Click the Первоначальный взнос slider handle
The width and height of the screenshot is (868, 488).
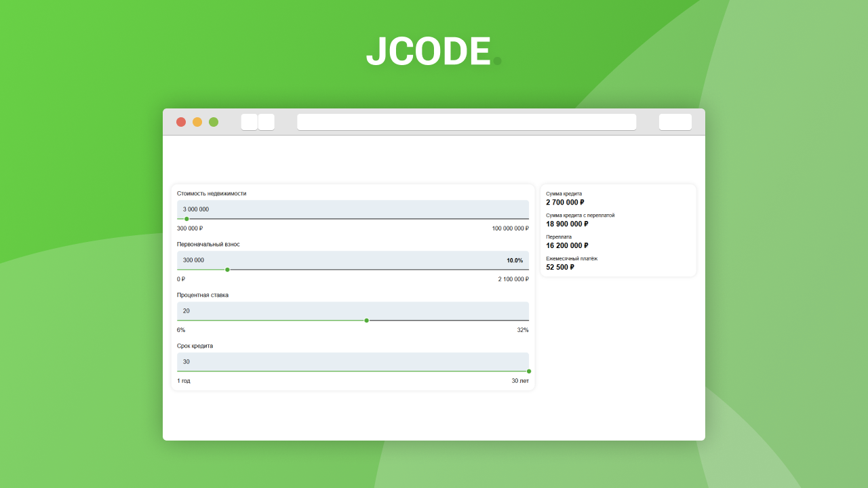(227, 270)
